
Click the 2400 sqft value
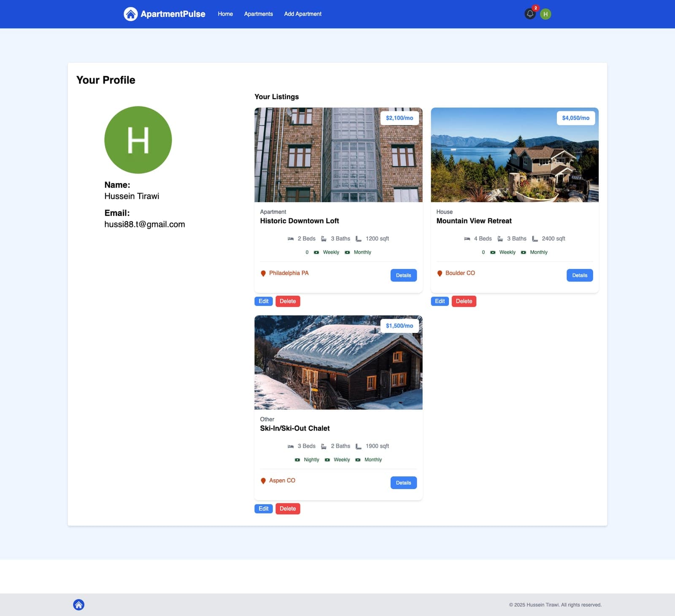(553, 239)
